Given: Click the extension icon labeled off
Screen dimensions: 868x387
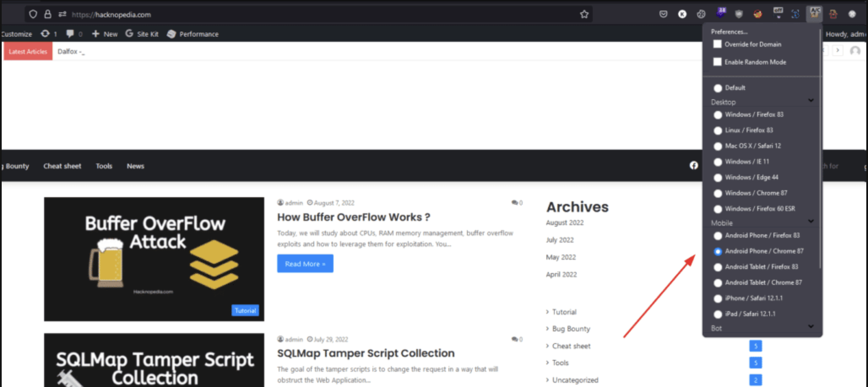Looking at the screenshot, I should (x=778, y=13).
